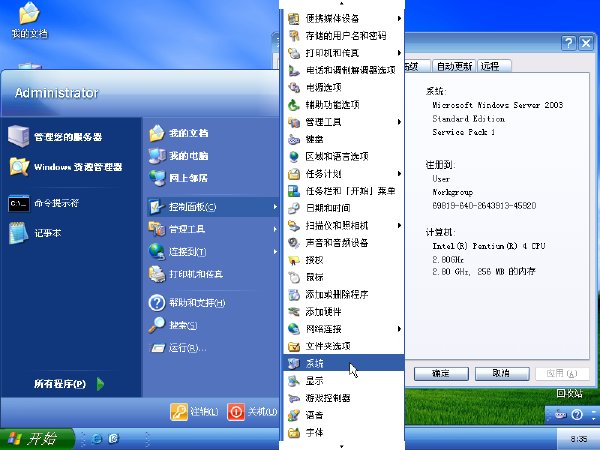This screenshot has height=450, width=600.
Task: Expand 网络连接 submenu arrow
Action: tap(399, 329)
